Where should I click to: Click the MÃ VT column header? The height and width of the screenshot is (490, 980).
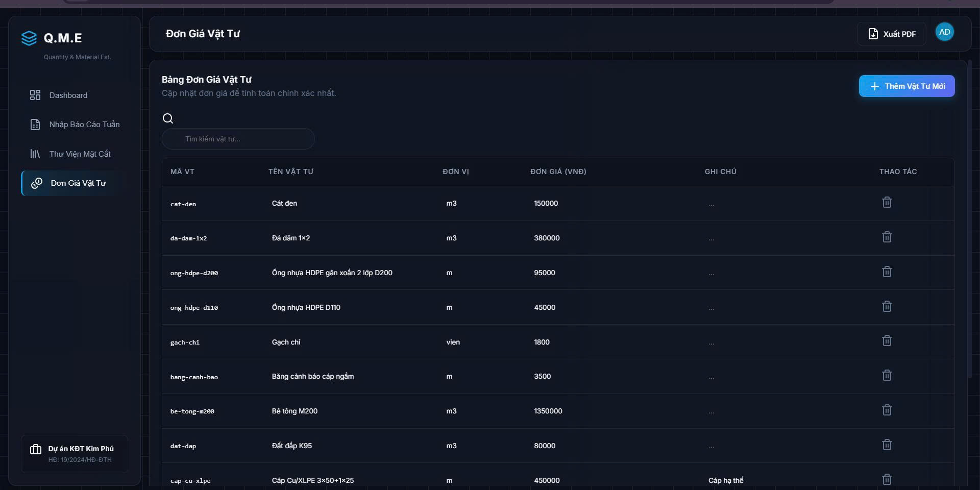182,171
